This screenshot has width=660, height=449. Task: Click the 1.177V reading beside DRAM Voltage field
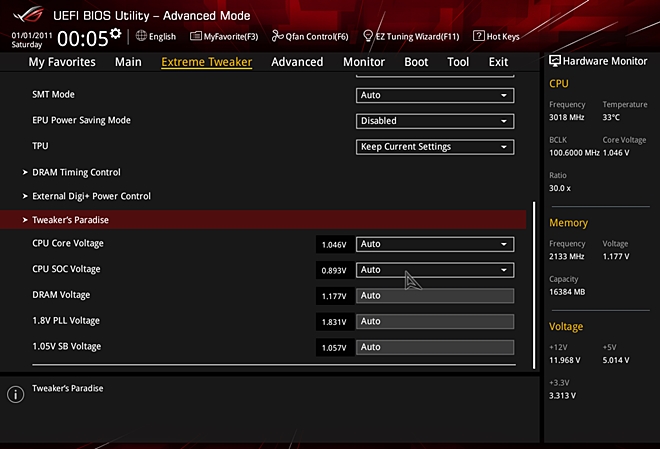[334, 296]
